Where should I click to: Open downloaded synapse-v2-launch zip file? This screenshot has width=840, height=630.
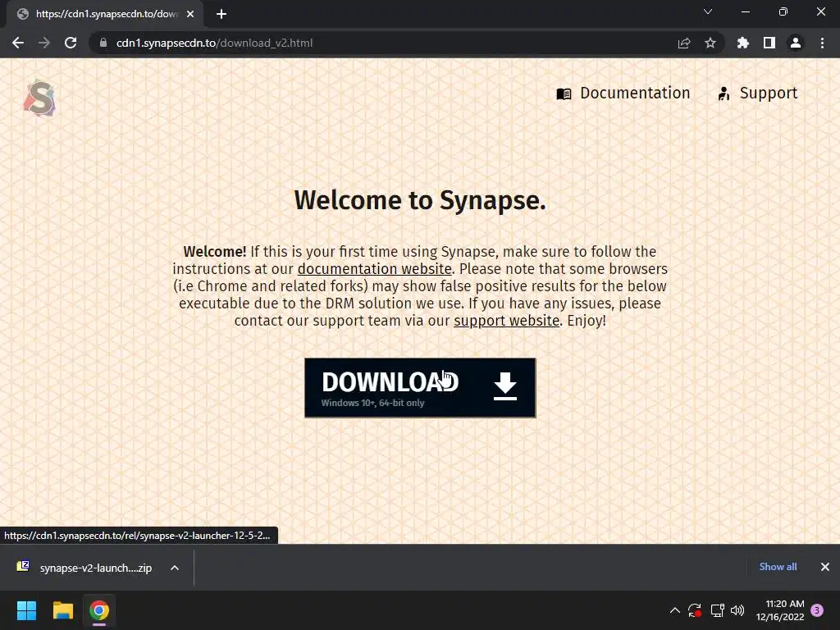point(84,568)
